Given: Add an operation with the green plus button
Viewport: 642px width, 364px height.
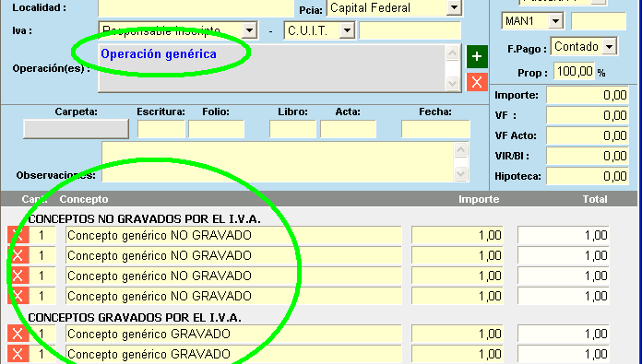Looking at the screenshot, I should pyautogui.click(x=477, y=56).
